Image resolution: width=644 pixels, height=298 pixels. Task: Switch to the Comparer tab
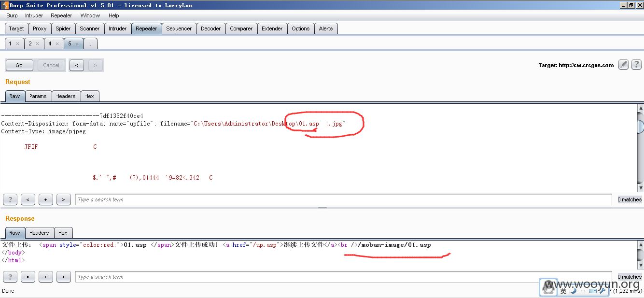click(241, 28)
